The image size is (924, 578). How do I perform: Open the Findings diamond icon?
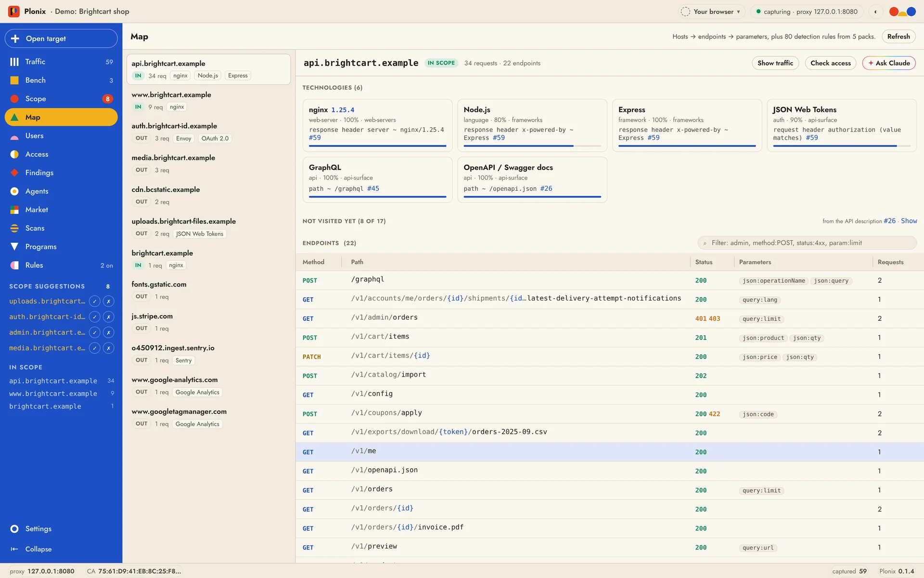(x=14, y=172)
